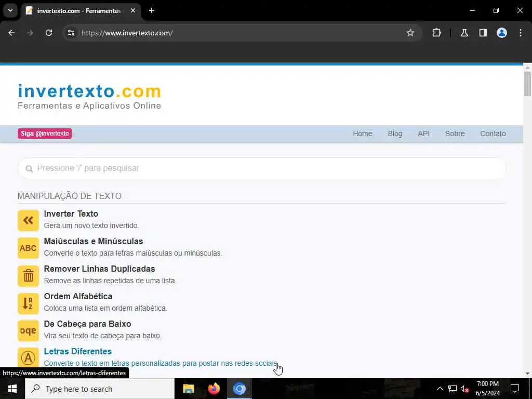Click the muted volume tray icon

point(464,389)
